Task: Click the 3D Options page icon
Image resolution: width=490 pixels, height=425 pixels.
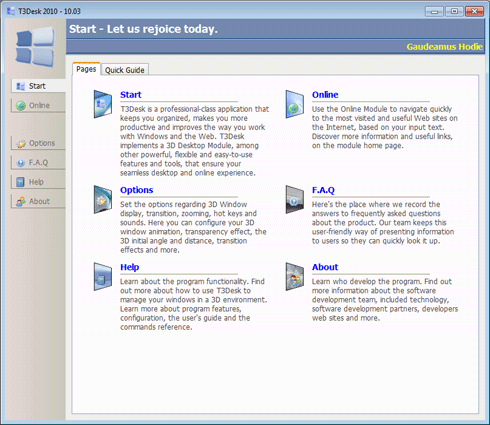Action: pyautogui.click(x=103, y=199)
